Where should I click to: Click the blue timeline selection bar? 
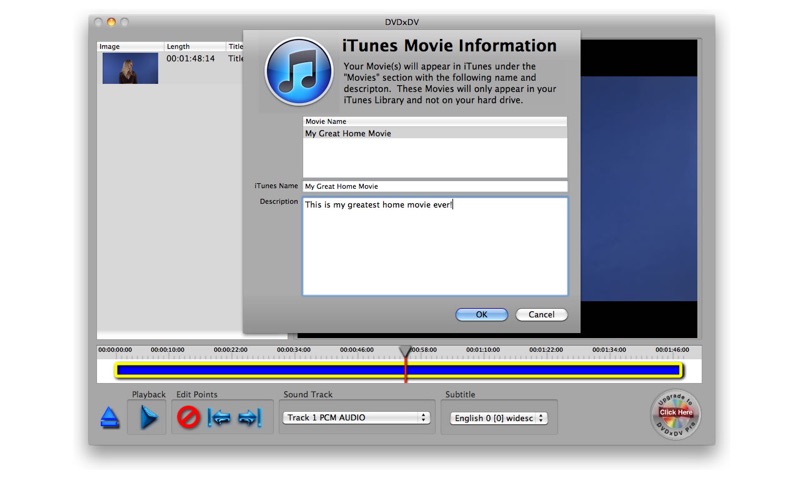point(399,371)
